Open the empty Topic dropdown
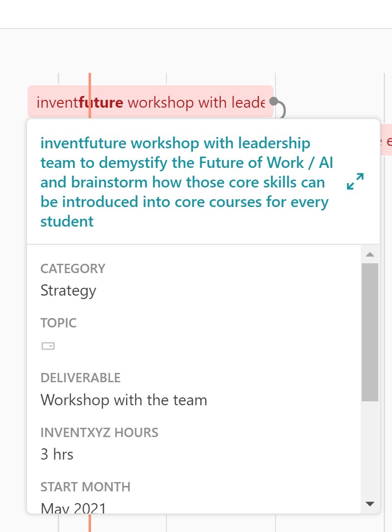Viewport: 392px width, 532px height. tap(48, 346)
